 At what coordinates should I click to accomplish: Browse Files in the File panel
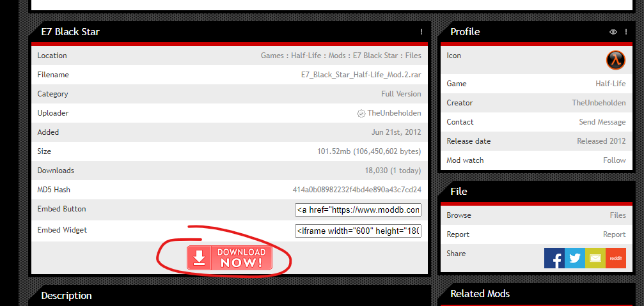tap(618, 215)
